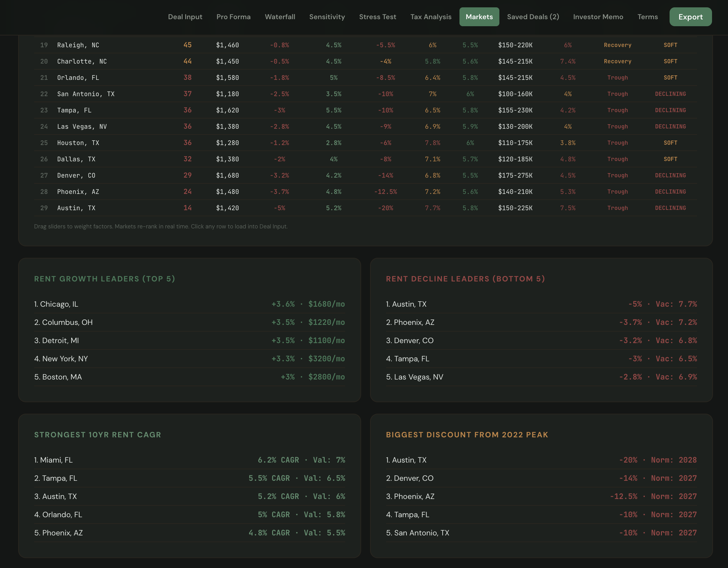Open the Deal Input tab
The image size is (728, 568).
coord(185,17)
